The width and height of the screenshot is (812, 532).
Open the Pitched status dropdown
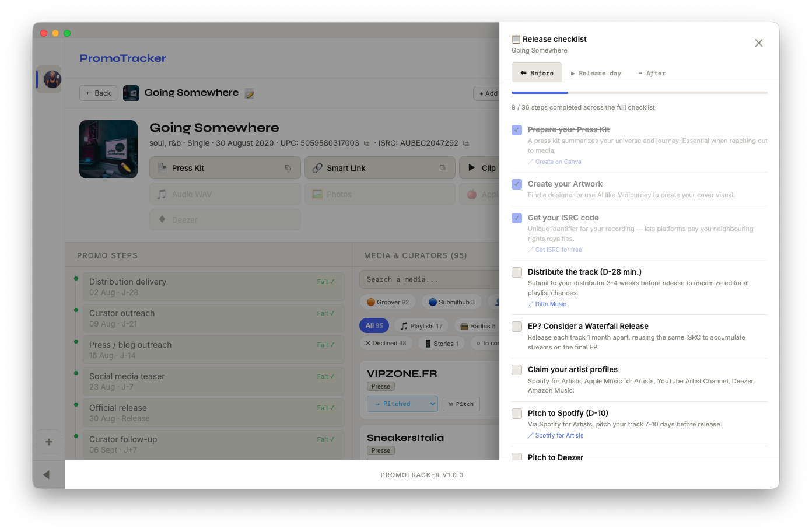pyautogui.click(x=402, y=404)
